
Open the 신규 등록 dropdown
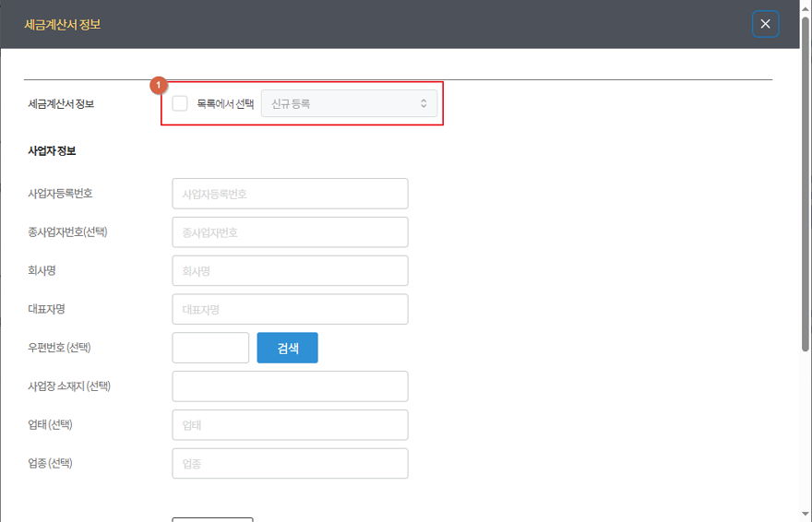coord(349,103)
